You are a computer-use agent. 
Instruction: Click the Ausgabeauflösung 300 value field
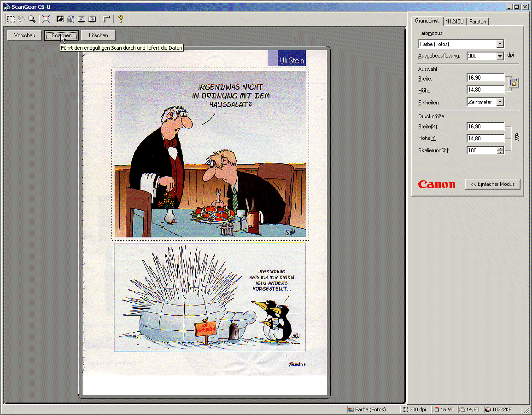pyautogui.click(x=482, y=56)
